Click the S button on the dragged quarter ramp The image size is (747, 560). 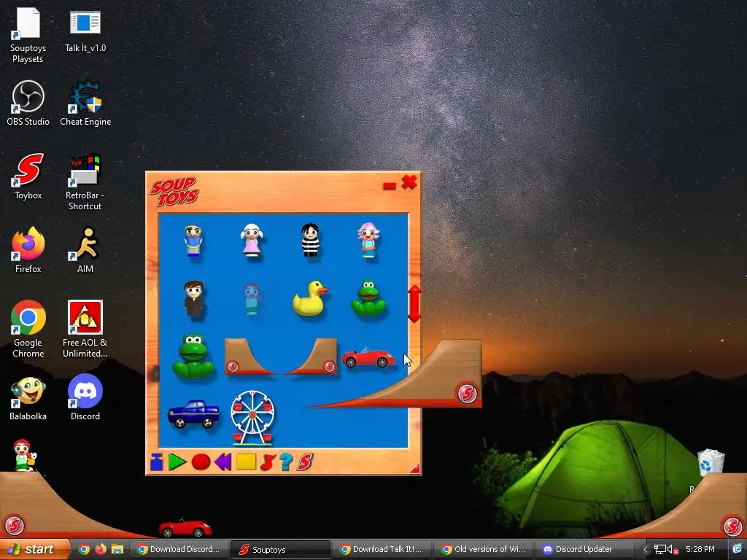pos(467,393)
